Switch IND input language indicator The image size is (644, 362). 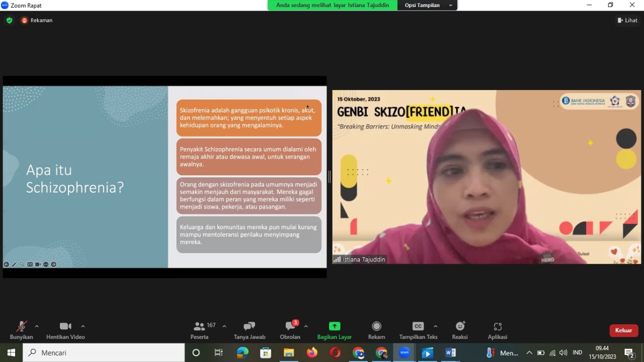(x=578, y=352)
